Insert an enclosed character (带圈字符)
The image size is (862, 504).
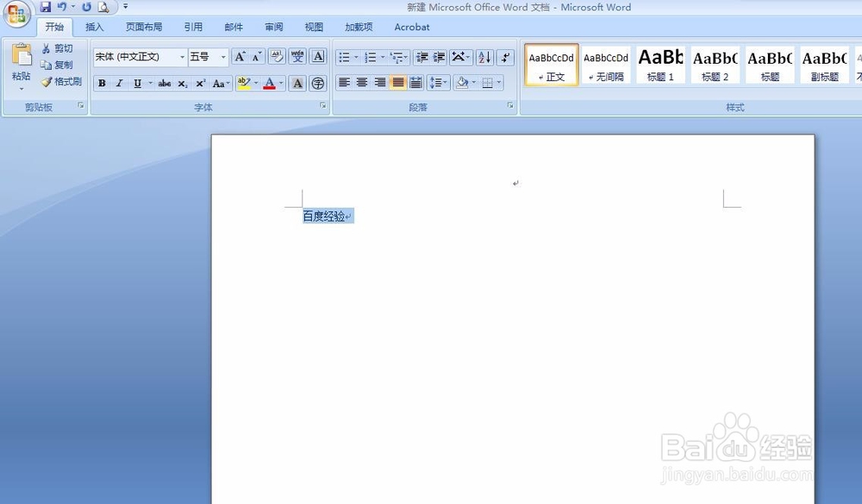[318, 83]
